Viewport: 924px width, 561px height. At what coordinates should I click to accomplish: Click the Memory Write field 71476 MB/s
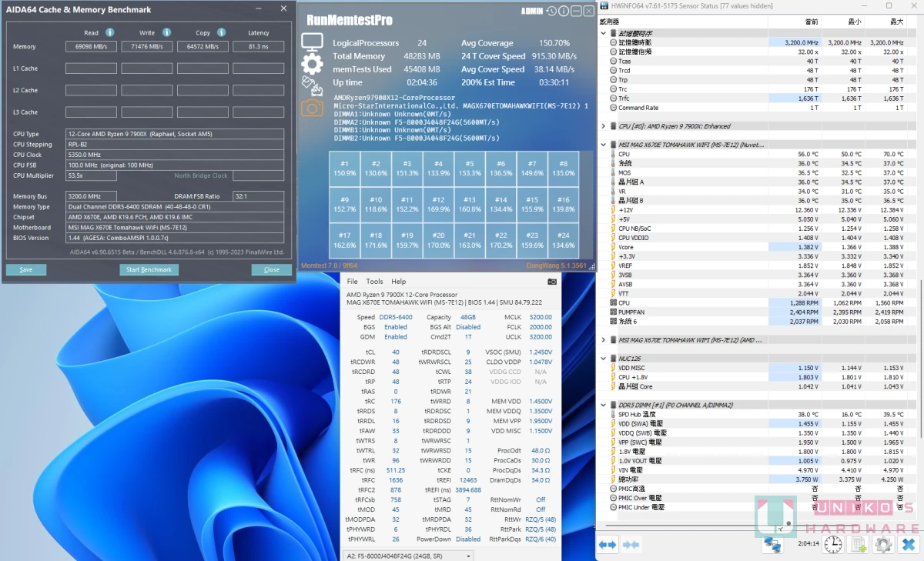tap(147, 47)
